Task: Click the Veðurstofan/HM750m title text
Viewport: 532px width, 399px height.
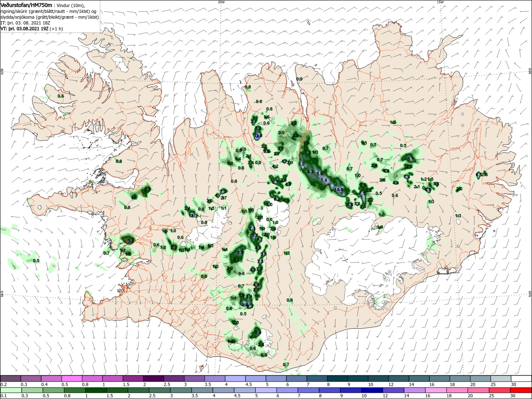Action: pos(26,5)
